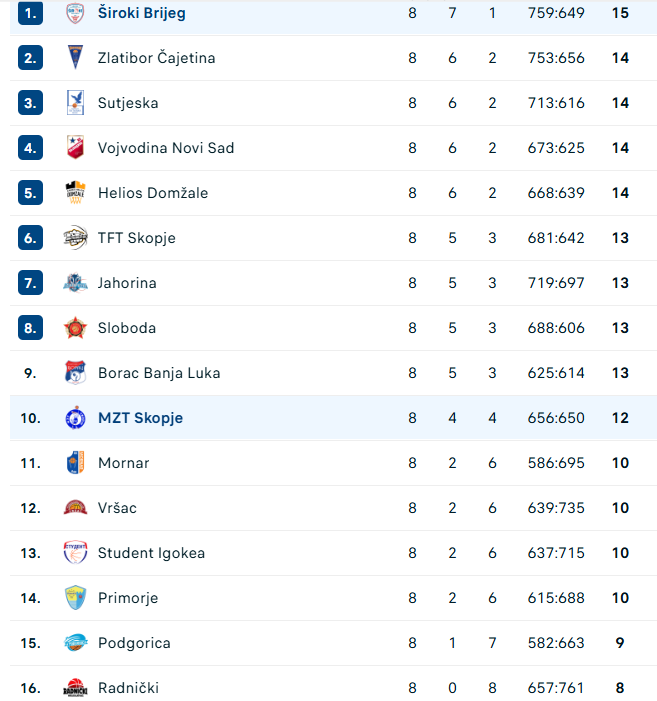The width and height of the screenshot is (657, 701).
Task: Click the Helios Domžale team logo
Action: (75, 193)
